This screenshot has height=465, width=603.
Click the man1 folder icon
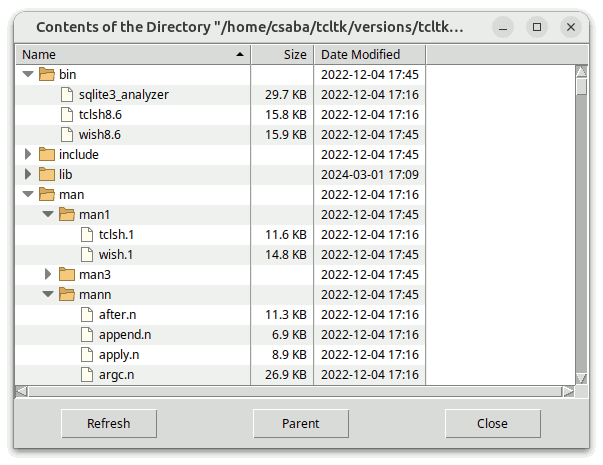pos(67,214)
